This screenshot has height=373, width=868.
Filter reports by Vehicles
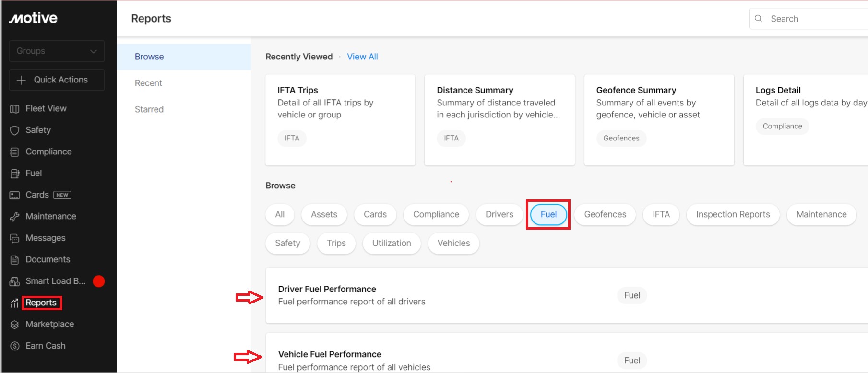(453, 244)
